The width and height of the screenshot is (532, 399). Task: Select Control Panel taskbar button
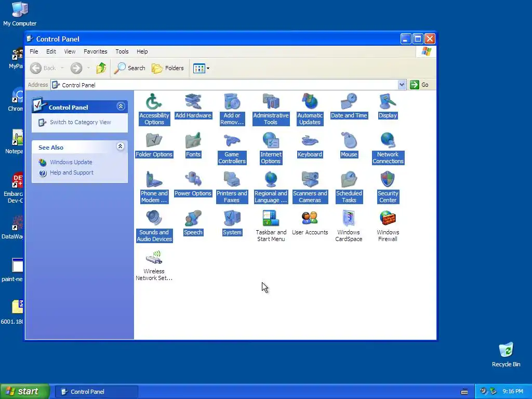pyautogui.click(x=96, y=392)
